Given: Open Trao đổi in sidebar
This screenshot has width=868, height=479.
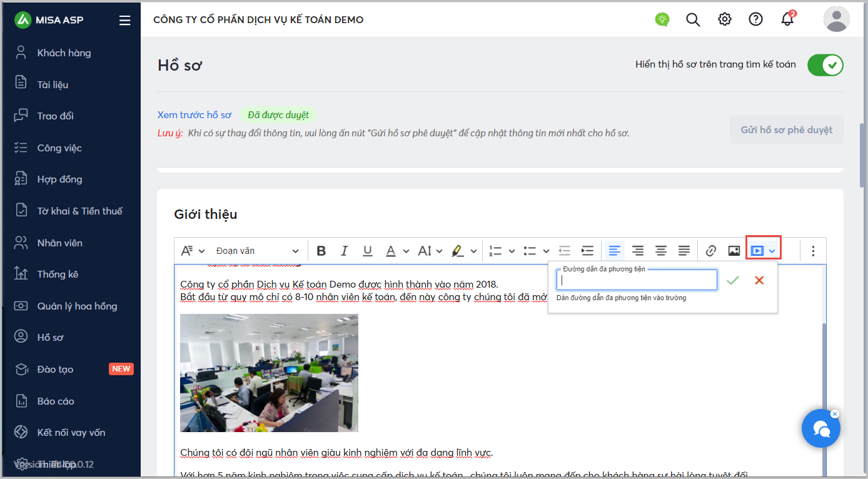Looking at the screenshot, I should tap(55, 116).
